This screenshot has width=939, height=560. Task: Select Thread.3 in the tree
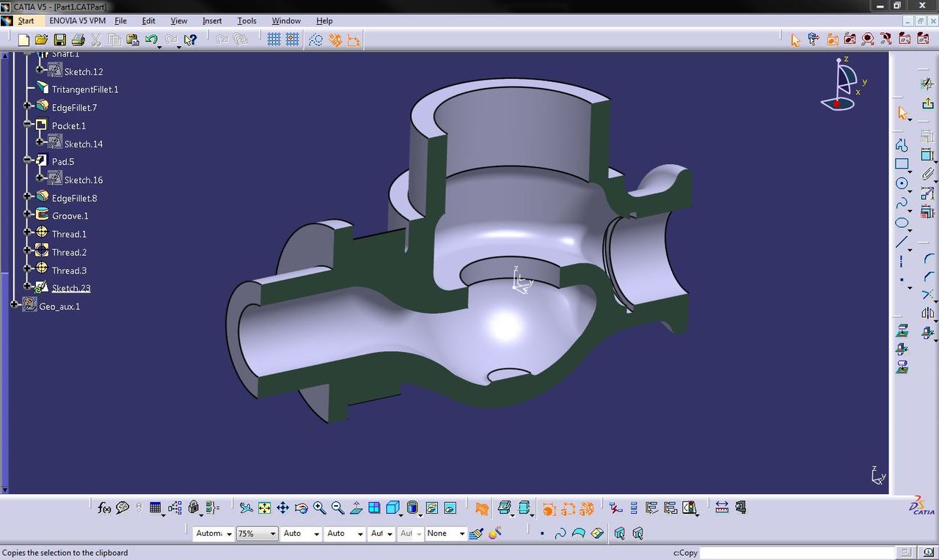click(69, 270)
